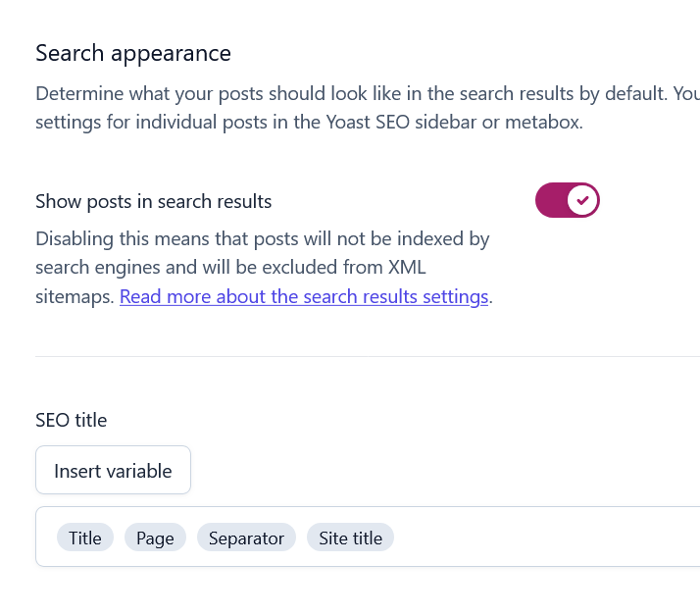Select the Separator variable chip
This screenshot has width=700, height=615.
coord(246,538)
